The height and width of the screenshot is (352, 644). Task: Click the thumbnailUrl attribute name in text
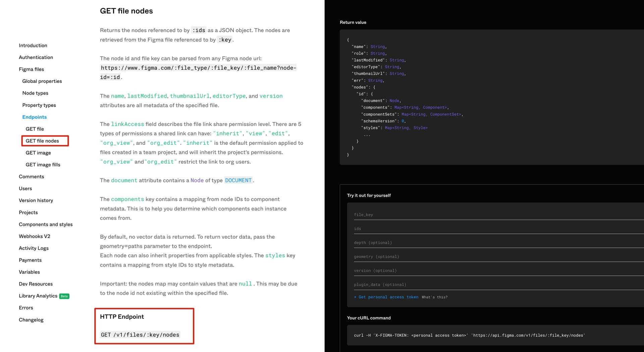(x=190, y=96)
